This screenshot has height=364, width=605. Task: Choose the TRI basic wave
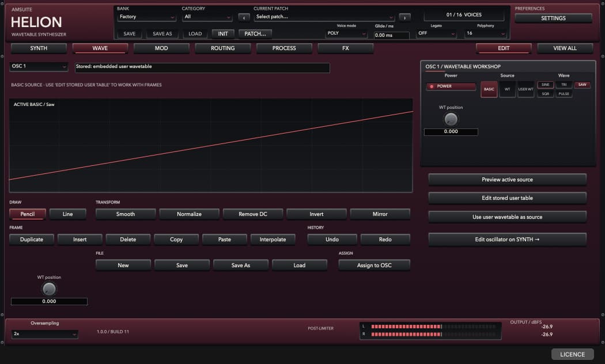pyautogui.click(x=564, y=85)
